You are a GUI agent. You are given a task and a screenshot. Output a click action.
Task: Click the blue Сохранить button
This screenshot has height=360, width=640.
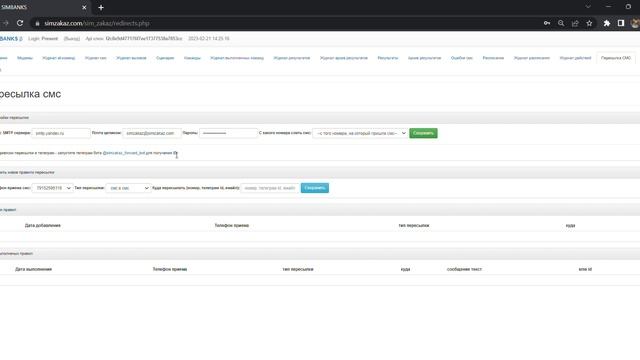(x=315, y=188)
